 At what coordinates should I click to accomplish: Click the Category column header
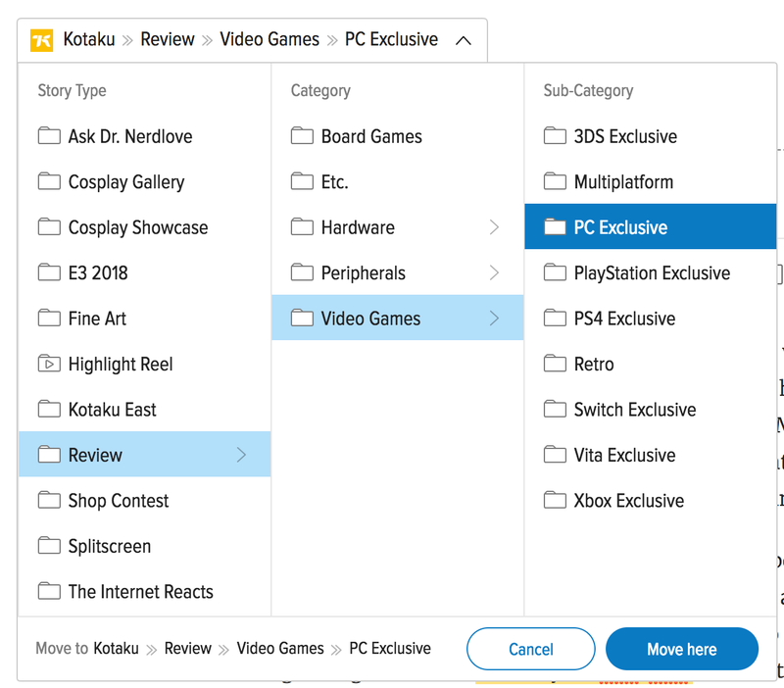(x=320, y=90)
